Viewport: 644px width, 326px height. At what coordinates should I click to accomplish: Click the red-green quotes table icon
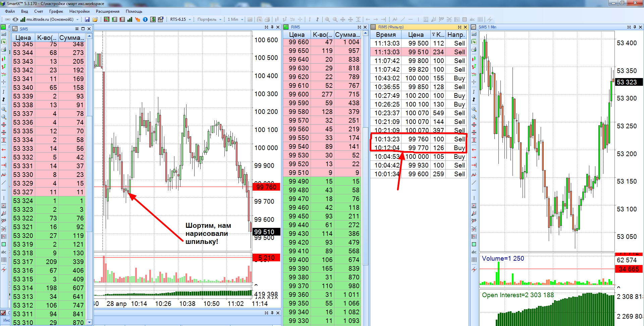[107, 19]
